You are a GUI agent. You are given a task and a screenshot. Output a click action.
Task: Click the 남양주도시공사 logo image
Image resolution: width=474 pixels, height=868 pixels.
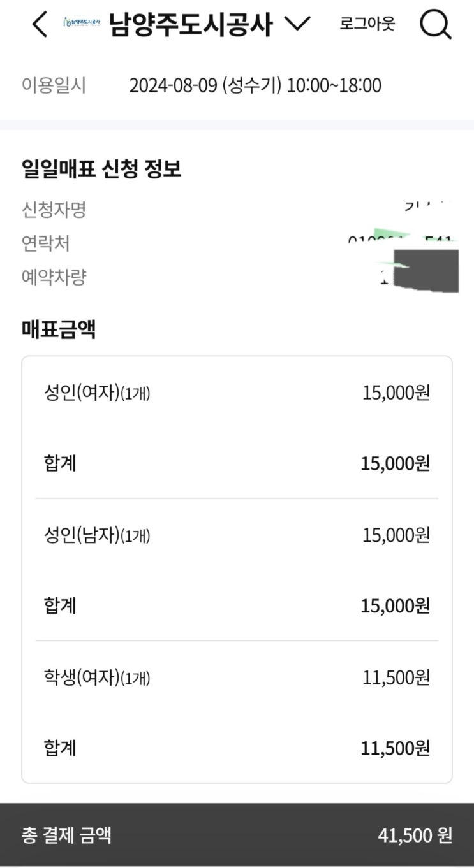[x=82, y=24]
